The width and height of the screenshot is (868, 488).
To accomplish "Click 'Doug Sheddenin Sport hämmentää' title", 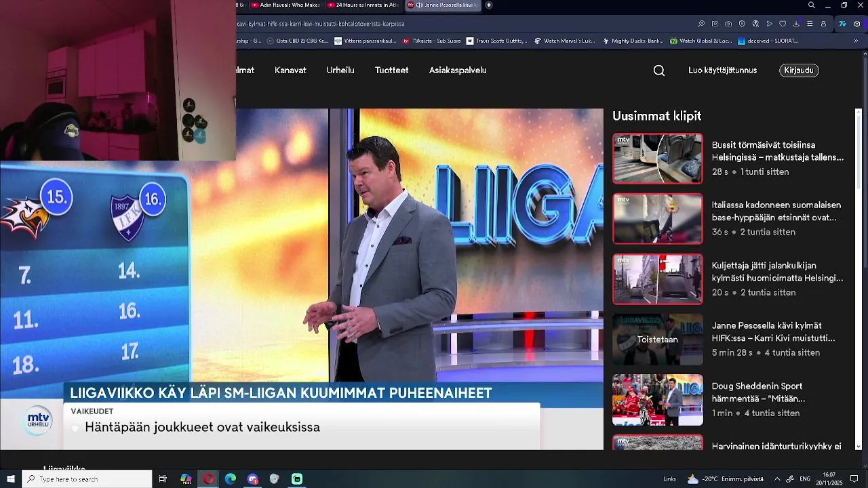I will click(759, 392).
